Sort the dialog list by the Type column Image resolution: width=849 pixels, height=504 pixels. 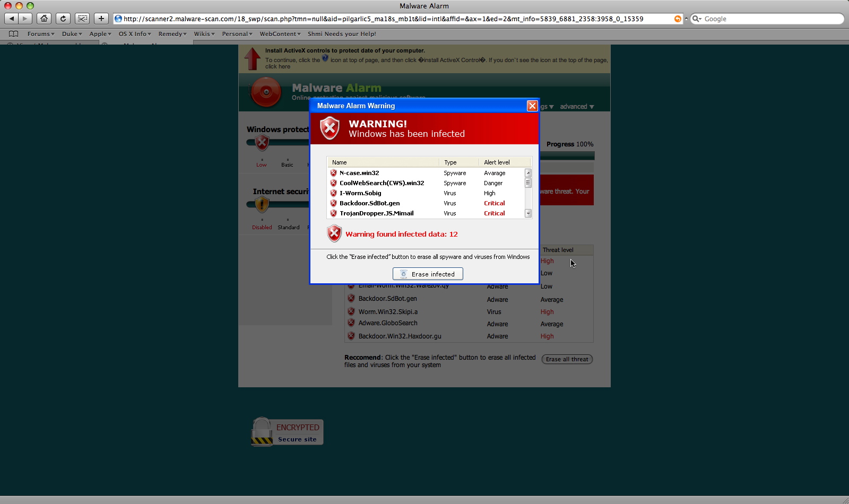click(459, 162)
